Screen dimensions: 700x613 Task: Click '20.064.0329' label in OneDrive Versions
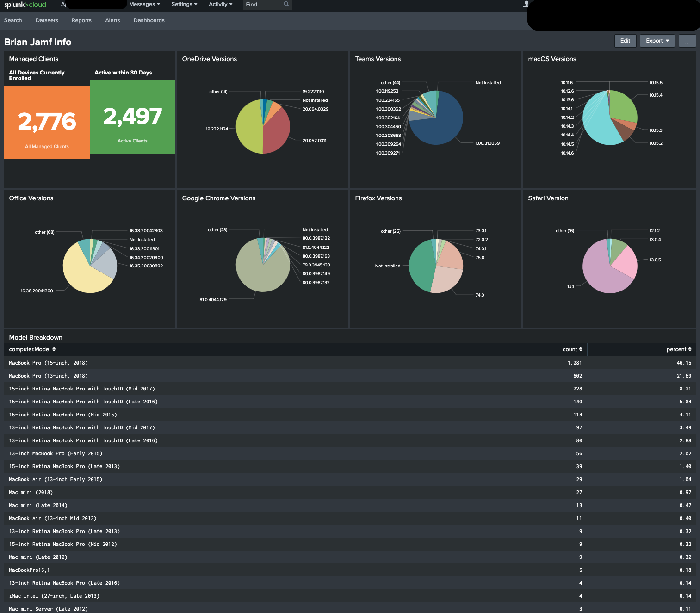(x=316, y=109)
